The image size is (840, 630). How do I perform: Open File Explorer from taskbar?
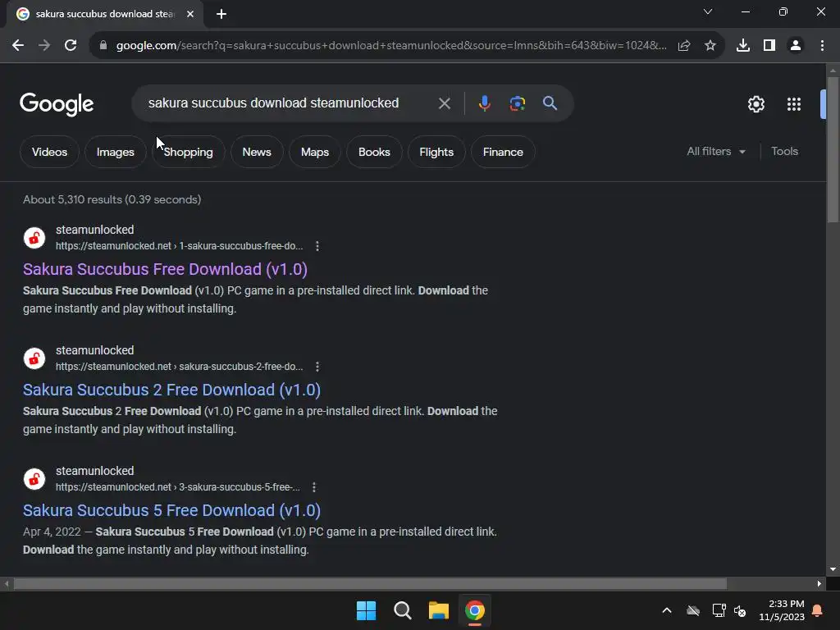point(438,610)
